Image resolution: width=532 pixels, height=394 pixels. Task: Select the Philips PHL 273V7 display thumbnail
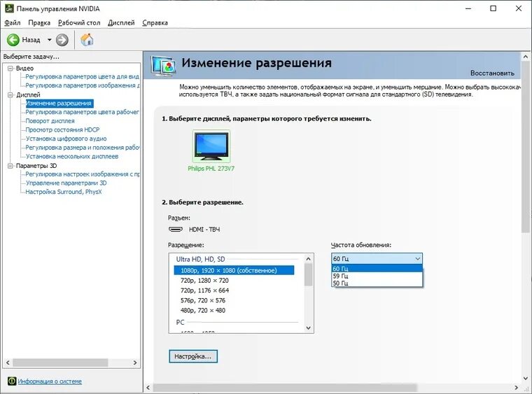(x=211, y=146)
